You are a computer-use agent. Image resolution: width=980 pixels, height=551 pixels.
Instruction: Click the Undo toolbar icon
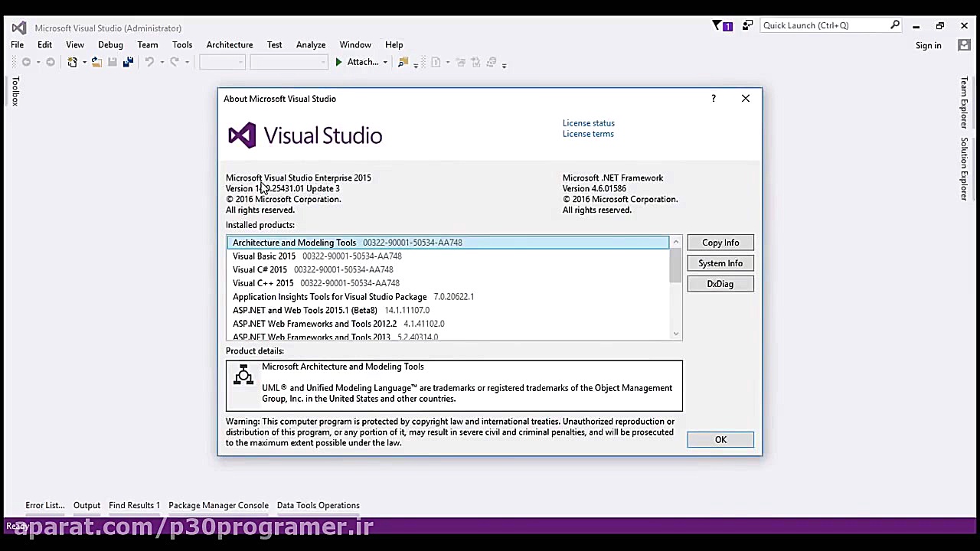pos(149,62)
